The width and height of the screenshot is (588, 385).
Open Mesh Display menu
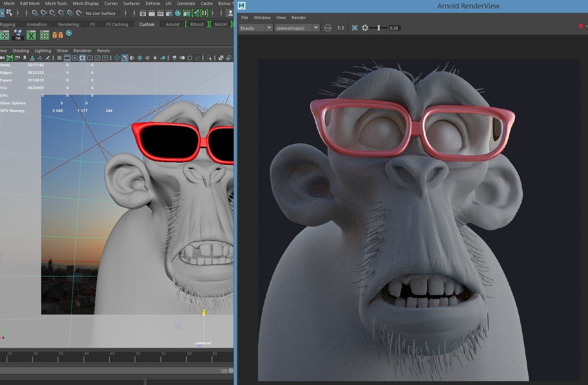[x=86, y=3]
